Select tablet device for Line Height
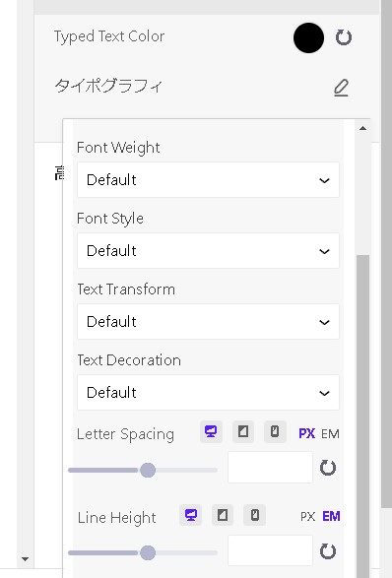This screenshot has height=578, width=392. [x=223, y=515]
